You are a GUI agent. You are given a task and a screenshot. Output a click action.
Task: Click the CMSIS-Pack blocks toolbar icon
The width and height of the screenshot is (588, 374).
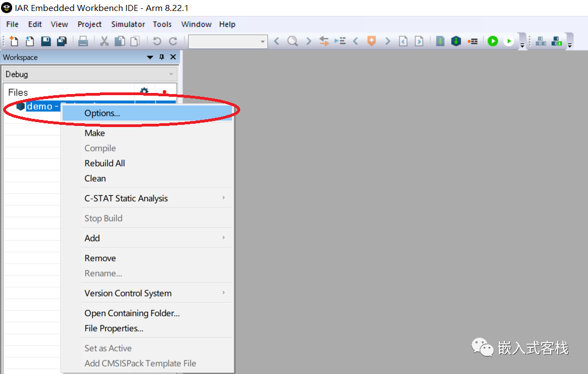(x=541, y=41)
